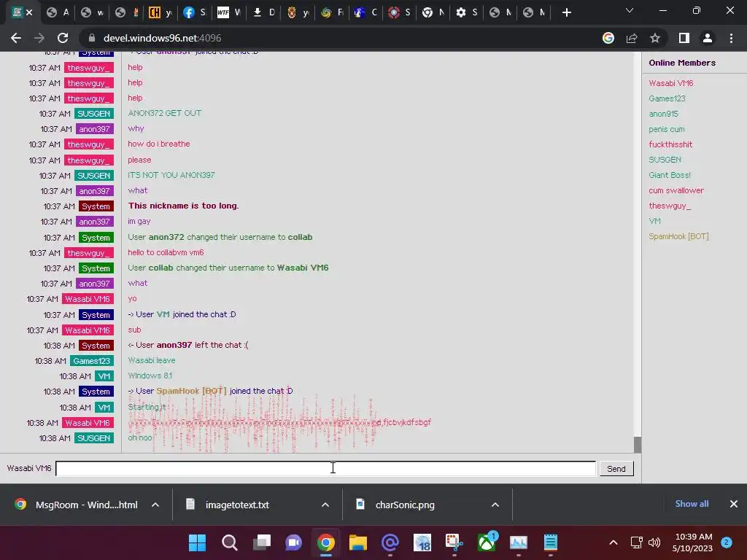Open the browser side panel
Image resolution: width=747 pixels, height=560 pixels.
[x=684, y=38]
